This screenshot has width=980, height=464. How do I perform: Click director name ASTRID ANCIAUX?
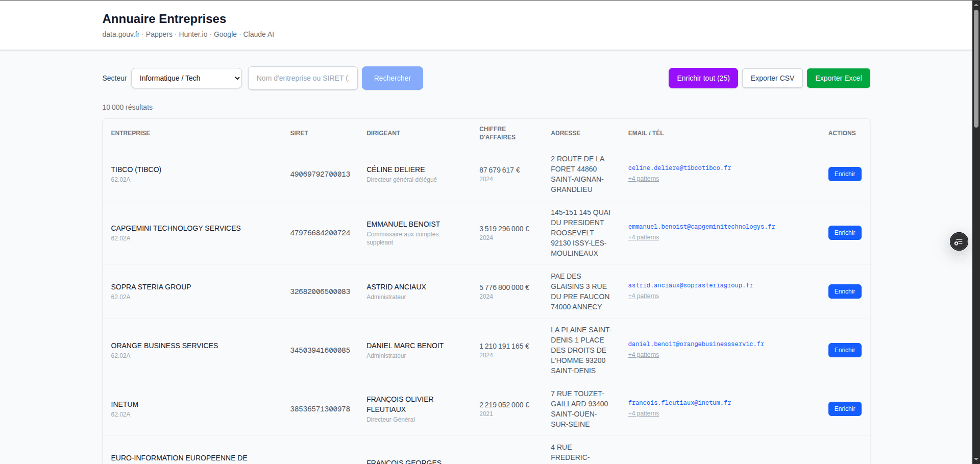396,287
